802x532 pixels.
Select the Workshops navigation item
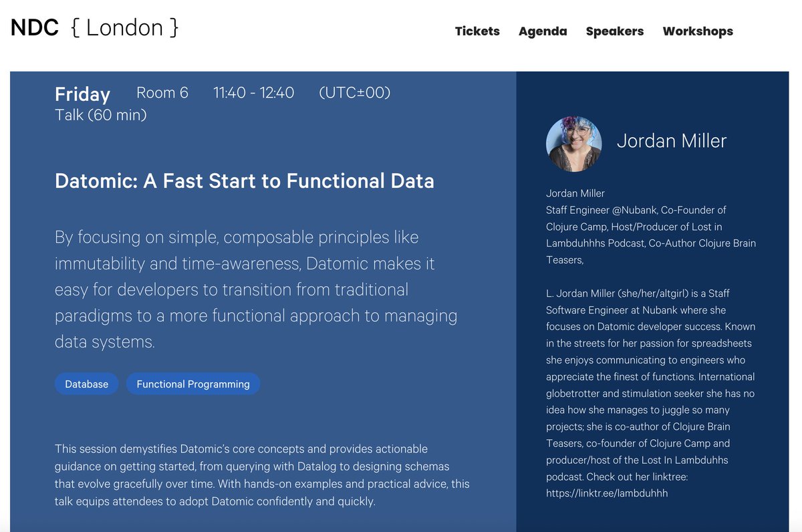pyautogui.click(x=698, y=31)
